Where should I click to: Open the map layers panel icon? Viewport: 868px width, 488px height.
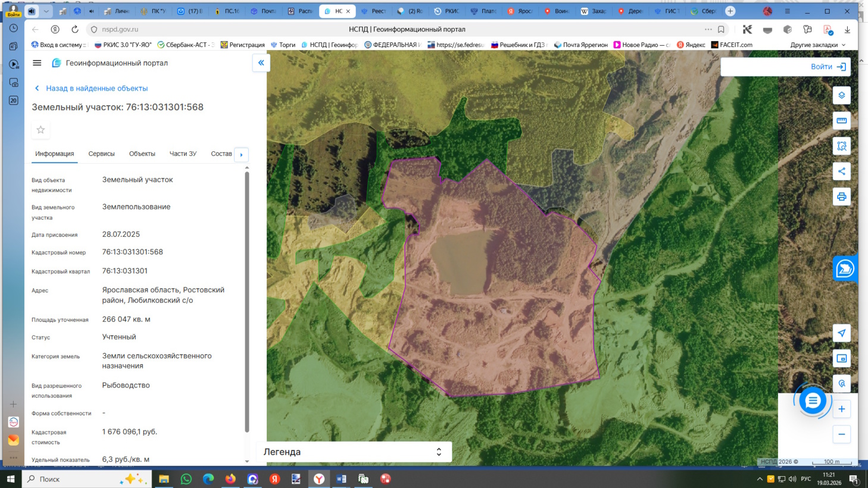[x=841, y=95]
